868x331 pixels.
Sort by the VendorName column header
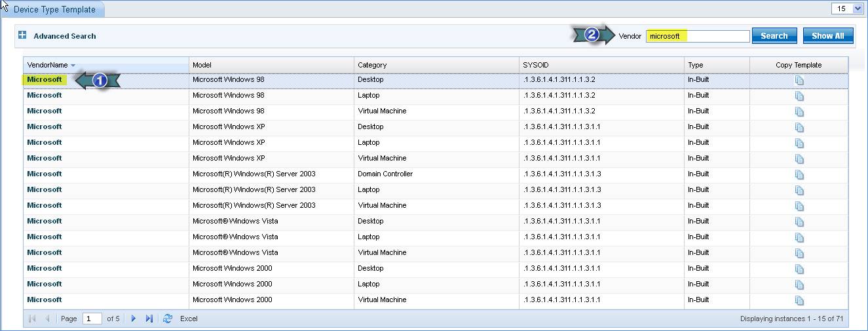click(106, 65)
